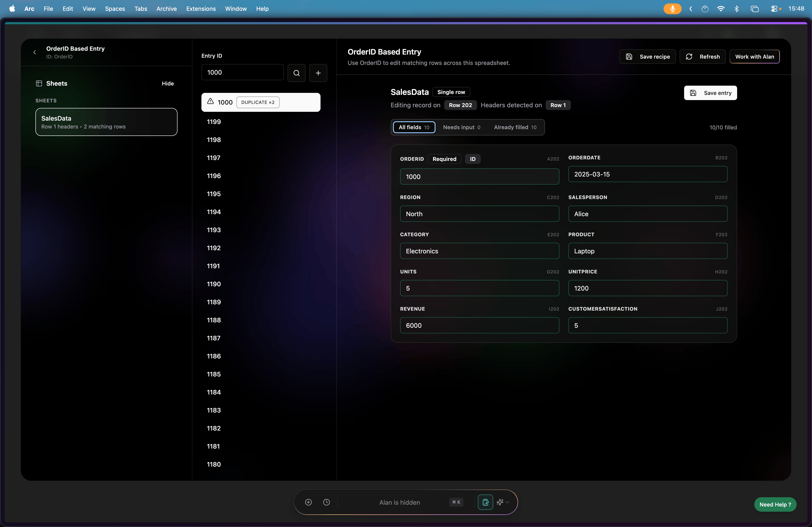Screen dimensions: 812x527
Task: Click the ⌘K shortcut badge
Action: pos(456,502)
